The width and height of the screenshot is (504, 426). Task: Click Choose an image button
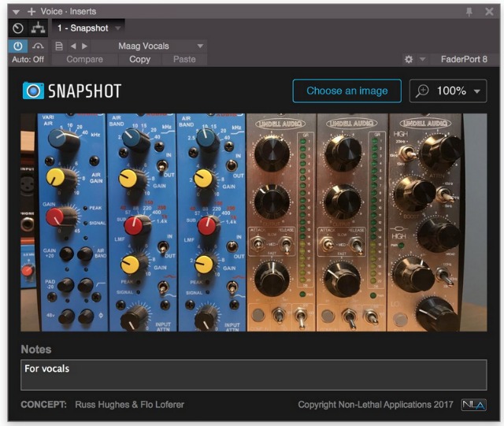coord(346,91)
